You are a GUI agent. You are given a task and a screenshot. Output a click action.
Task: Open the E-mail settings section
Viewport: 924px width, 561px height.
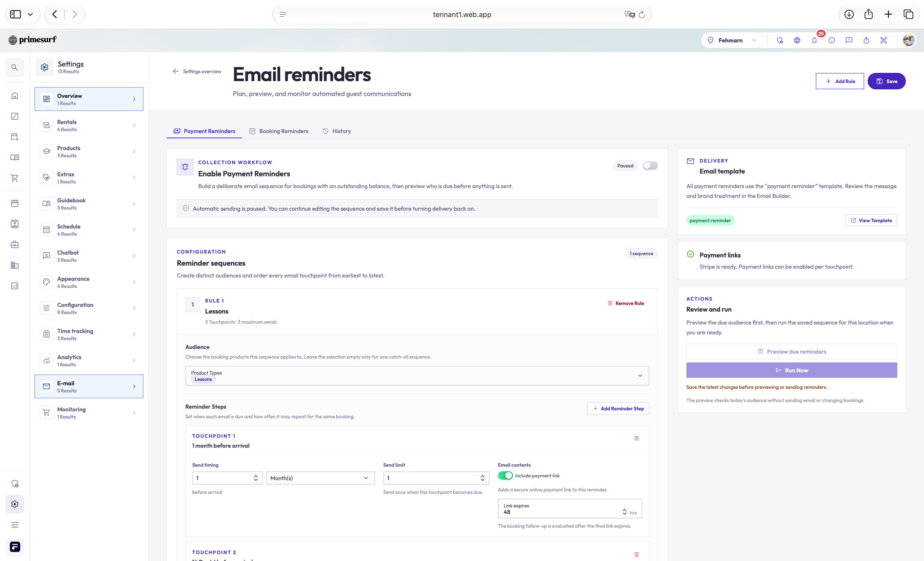point(89,386)
